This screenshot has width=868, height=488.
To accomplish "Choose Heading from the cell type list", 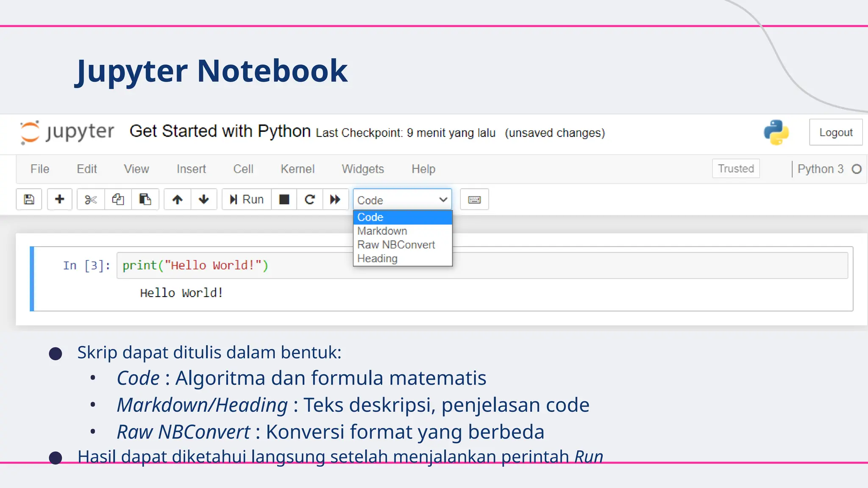I will (403, 258).
